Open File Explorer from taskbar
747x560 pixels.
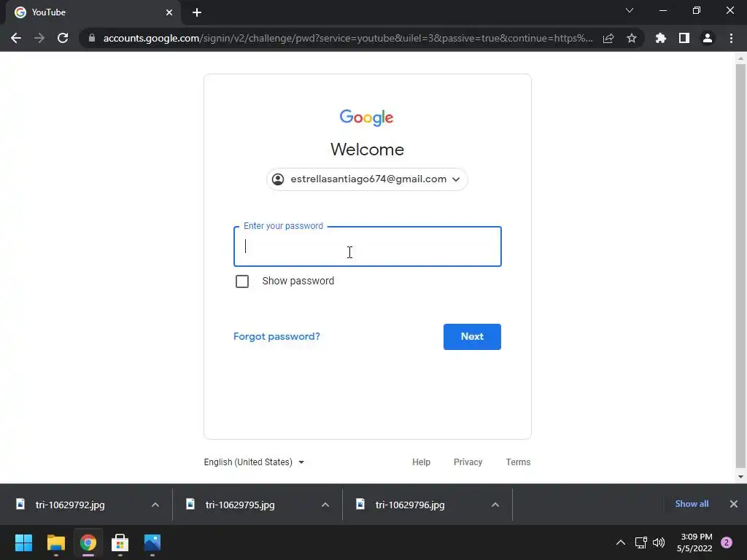(55, 542)
